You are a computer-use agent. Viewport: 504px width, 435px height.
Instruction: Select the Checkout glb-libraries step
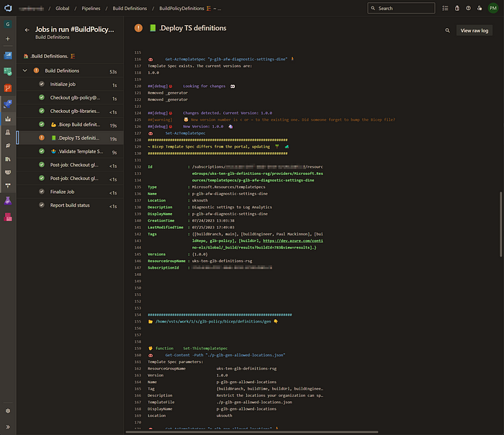(70, 111)
